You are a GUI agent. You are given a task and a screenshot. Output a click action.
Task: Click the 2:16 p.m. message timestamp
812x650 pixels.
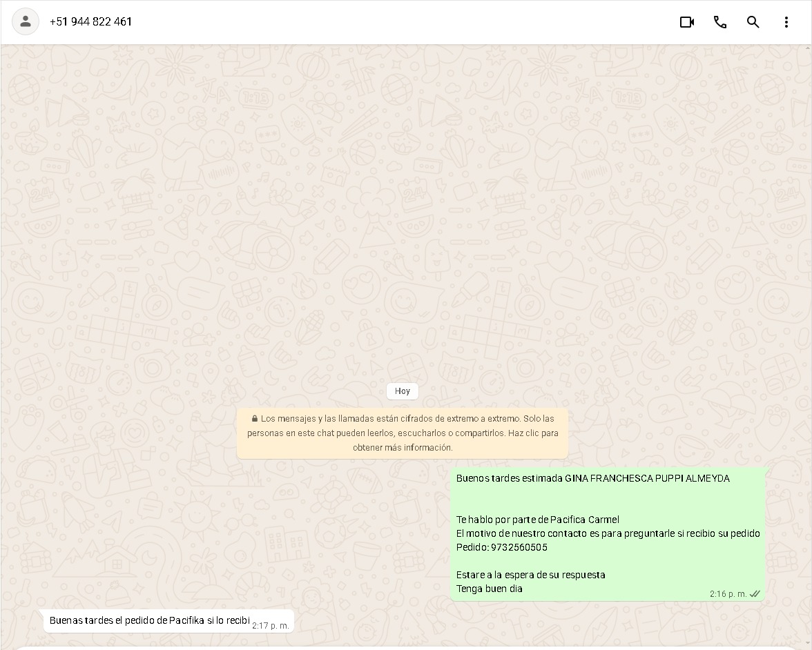(728, 594)
